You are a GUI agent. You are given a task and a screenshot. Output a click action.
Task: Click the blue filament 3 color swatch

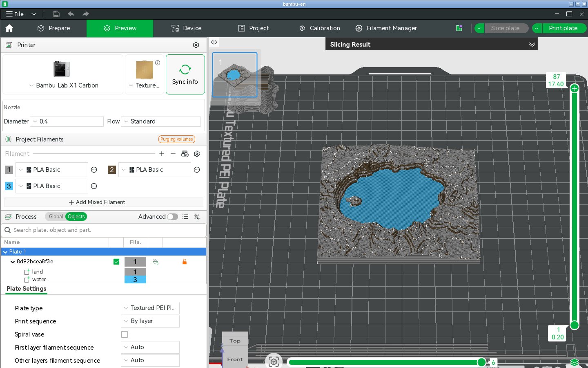[x=9, y=186]
